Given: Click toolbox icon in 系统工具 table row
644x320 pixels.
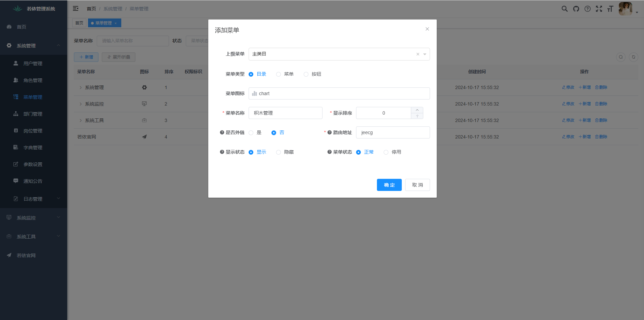Looking at the screenshot, I should [x=144, y=120].
